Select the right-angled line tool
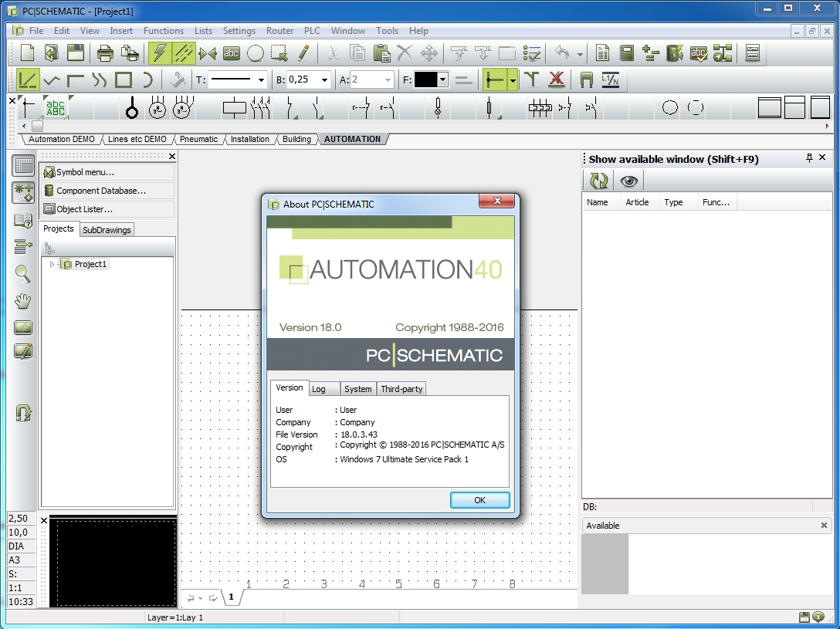 pos(75,79)
